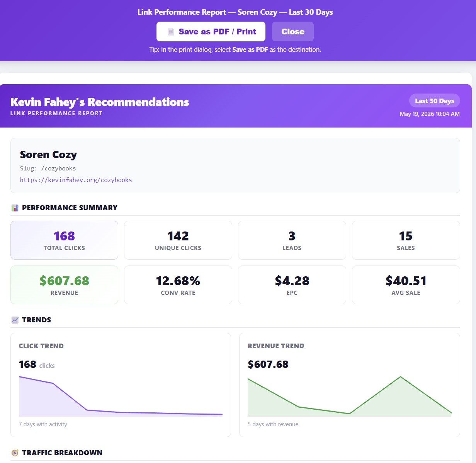Close the report preview
Screen dimensions: 476x463
point(293,32)
